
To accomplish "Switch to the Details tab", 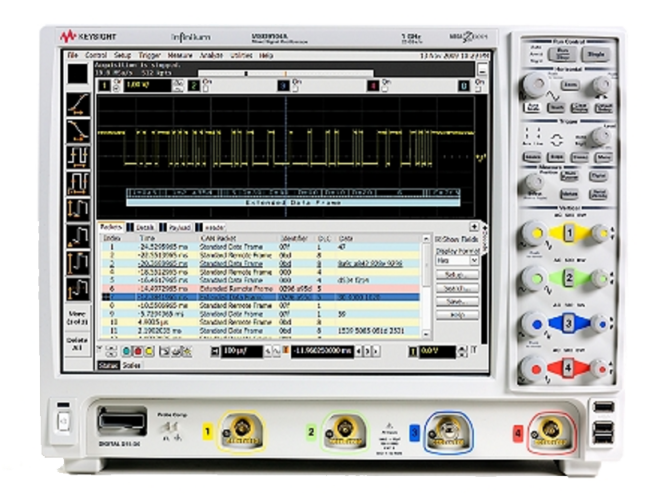I will click(145, 228).
